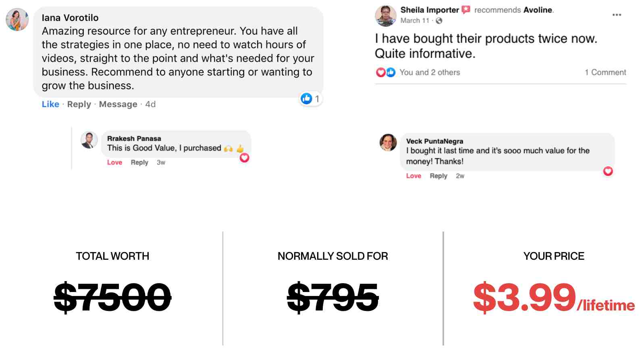
Task: Toggle Love on Veck PuntaNegra's comment
Action: click(413, 176)
